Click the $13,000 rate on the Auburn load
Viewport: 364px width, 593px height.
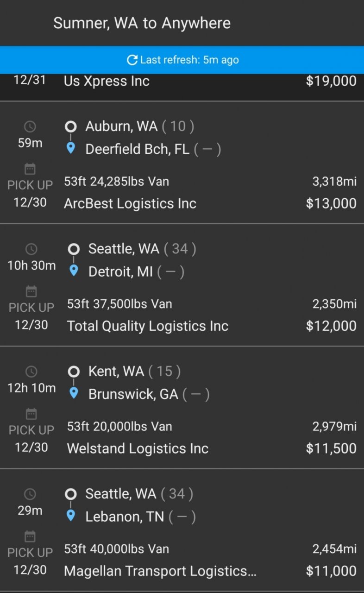(331, 203)
